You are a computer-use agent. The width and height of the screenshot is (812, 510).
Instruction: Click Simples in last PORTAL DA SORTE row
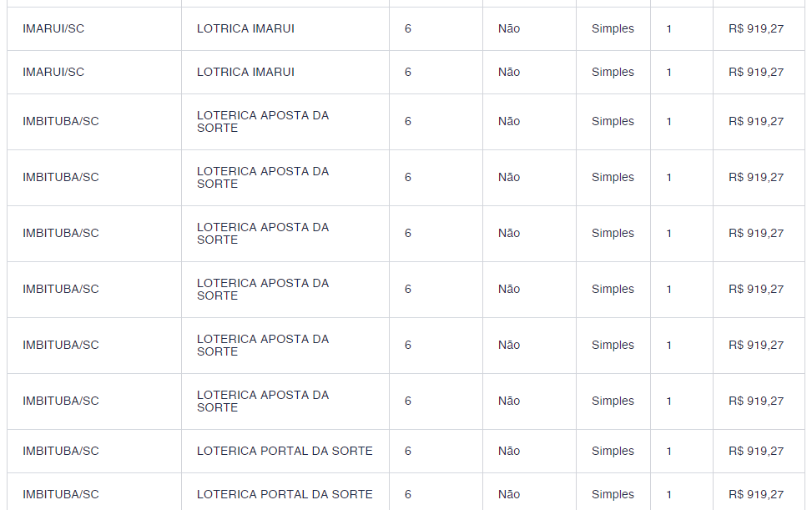coord(613,494)
